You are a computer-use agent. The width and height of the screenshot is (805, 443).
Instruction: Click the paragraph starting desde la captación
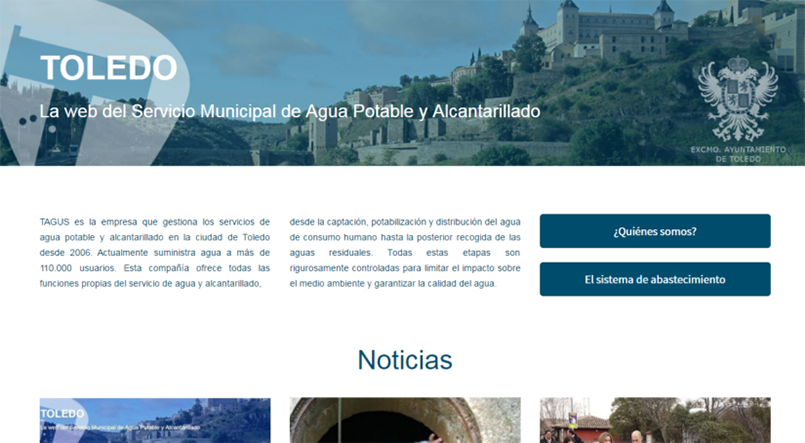(405, 253)
